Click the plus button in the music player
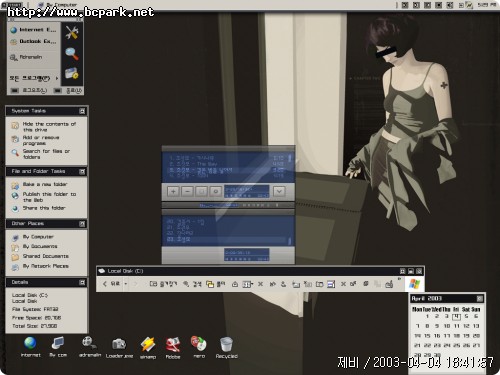This screenshot has height=375, width=500. pos(173,191)
